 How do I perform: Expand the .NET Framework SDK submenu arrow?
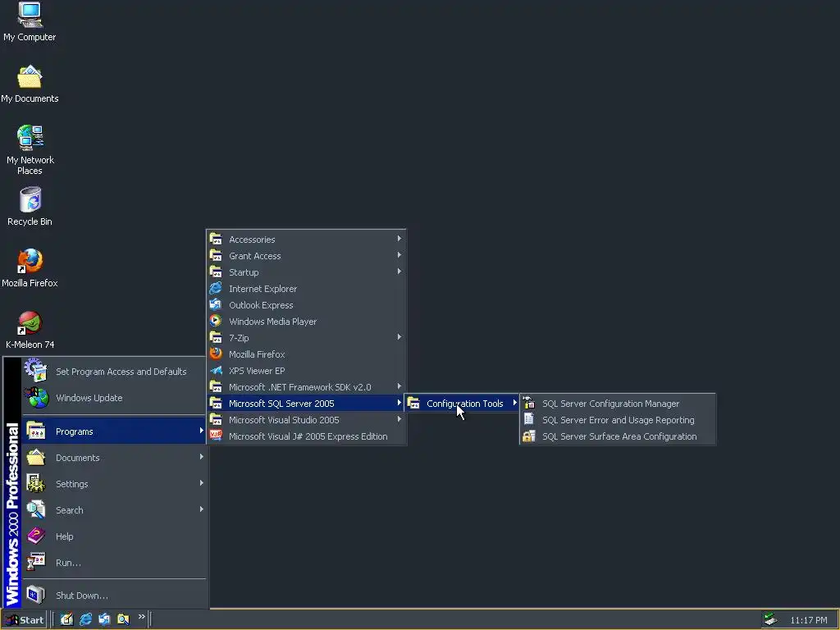tap(399, 386)
